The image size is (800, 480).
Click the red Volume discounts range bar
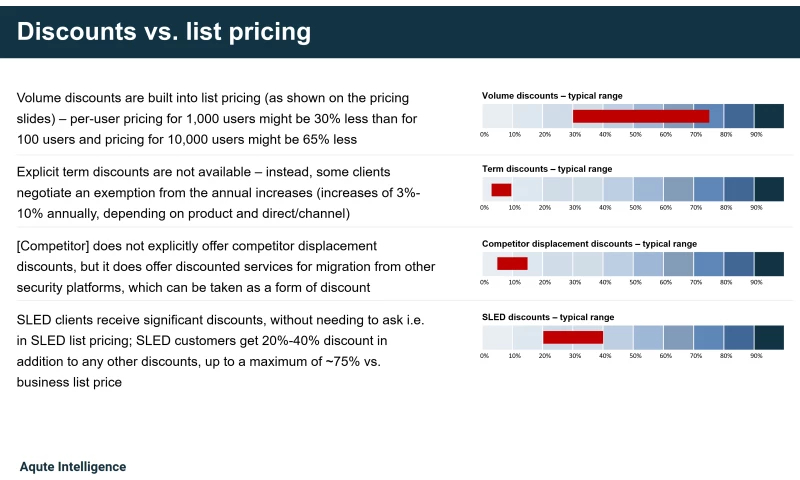(641, 116)
